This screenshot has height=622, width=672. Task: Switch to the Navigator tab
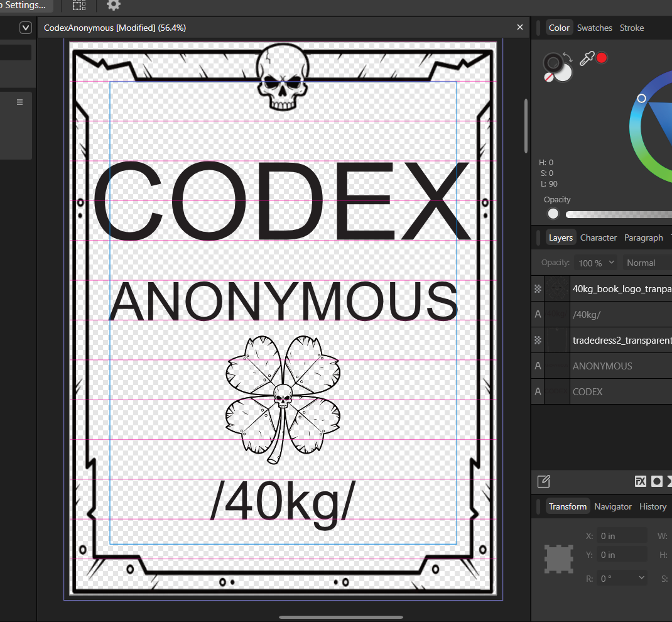(x=613, y=506)
